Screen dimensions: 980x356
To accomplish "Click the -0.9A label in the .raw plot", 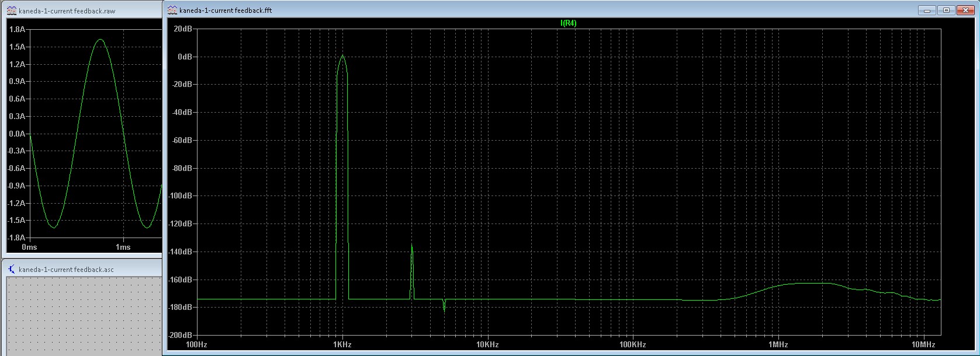I will [x=16, y=186].
